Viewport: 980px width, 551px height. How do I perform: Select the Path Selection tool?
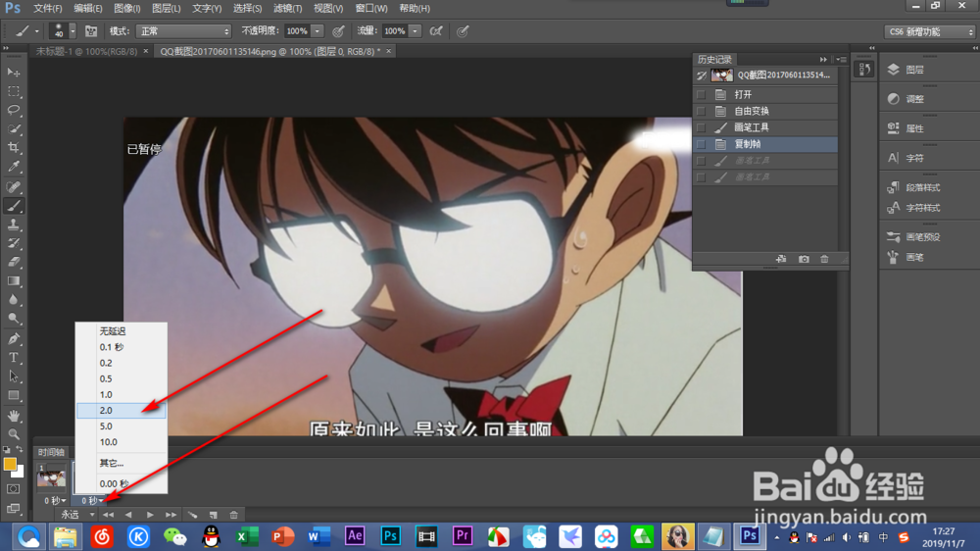14,376
